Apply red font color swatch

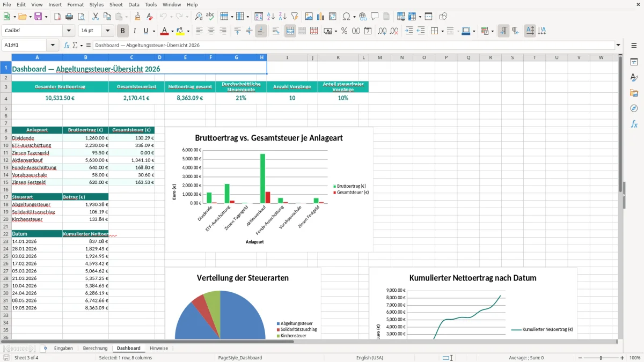165,31
